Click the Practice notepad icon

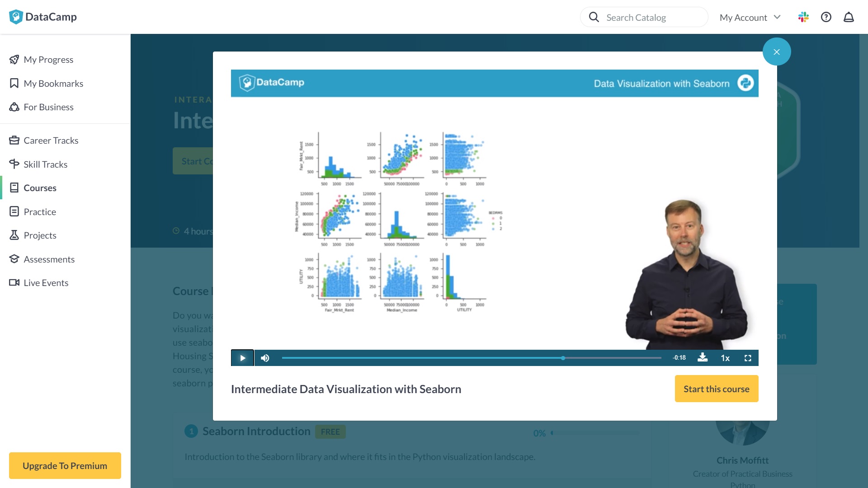point(14,211)
